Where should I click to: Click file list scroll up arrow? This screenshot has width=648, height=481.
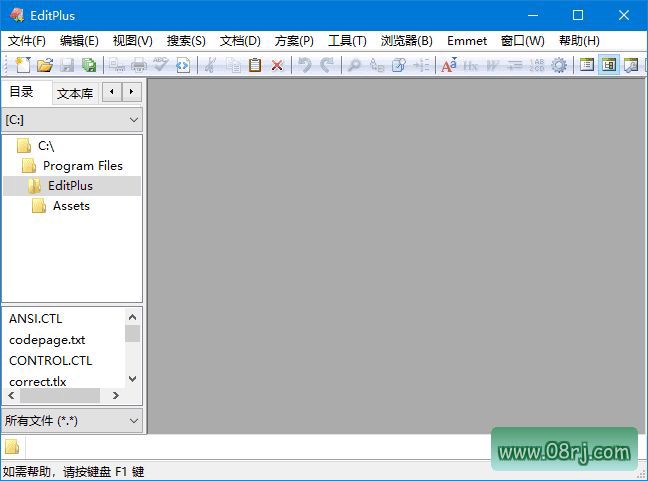click(132, 317)
